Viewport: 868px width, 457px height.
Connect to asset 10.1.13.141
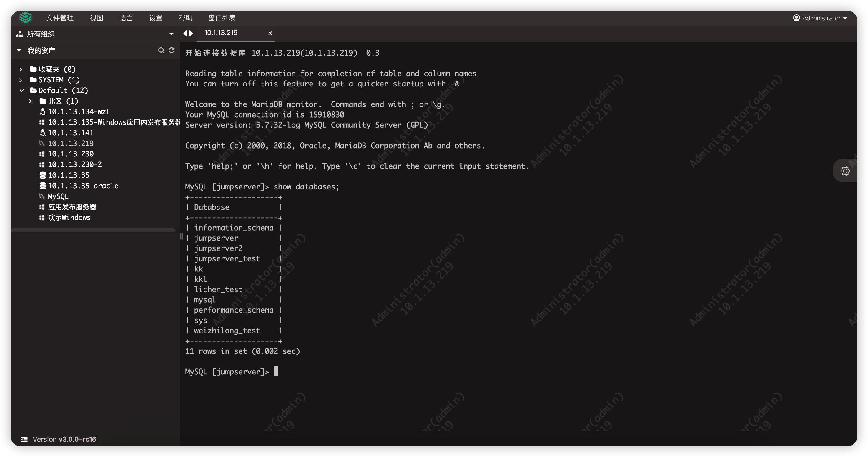tap(70, 133)
